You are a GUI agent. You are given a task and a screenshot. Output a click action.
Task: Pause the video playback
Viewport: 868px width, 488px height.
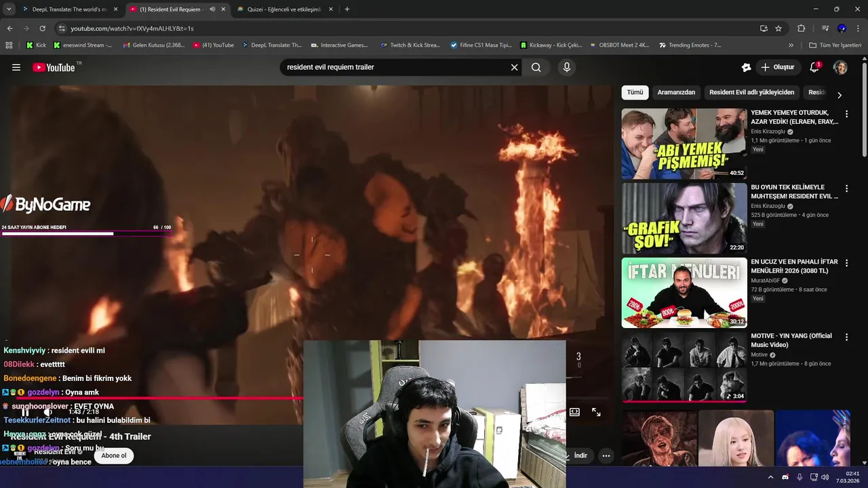[25, 412]
